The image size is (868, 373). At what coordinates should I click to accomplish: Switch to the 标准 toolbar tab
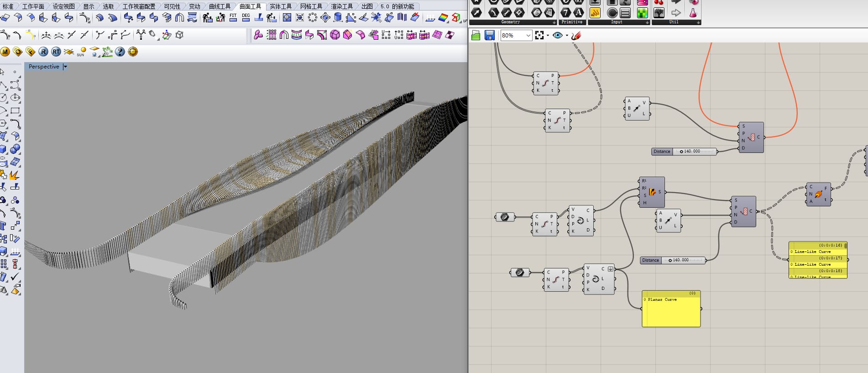tap(8, 6)
